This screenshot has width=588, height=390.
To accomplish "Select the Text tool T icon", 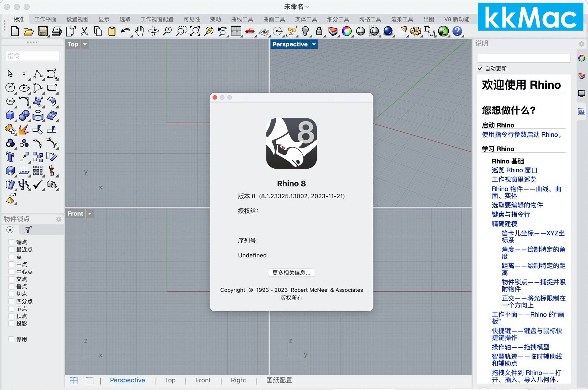I will click(x=10, y=157).
